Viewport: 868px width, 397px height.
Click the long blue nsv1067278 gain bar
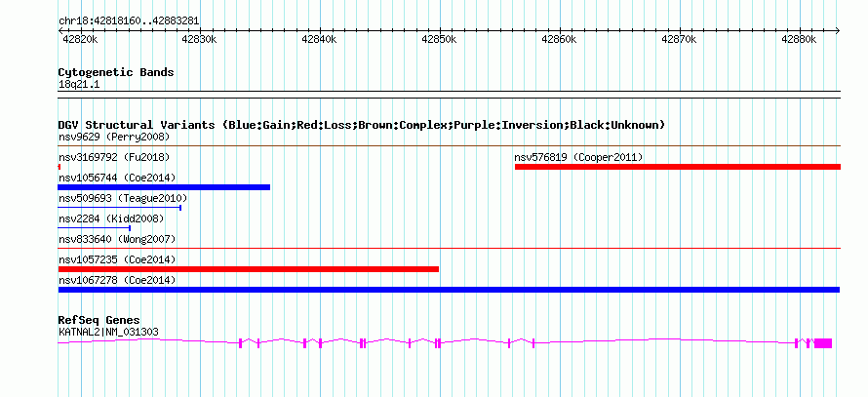coord(449,290)
